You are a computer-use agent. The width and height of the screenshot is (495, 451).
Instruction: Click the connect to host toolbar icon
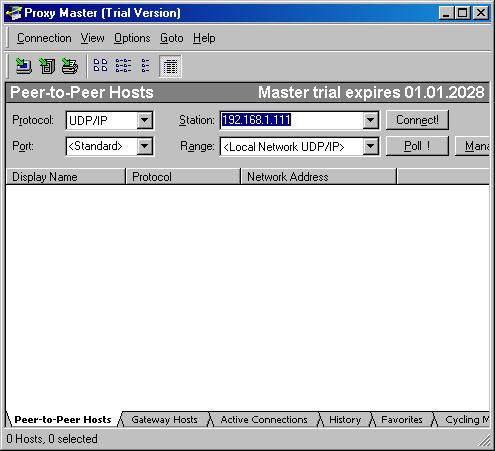click(24, 66)
